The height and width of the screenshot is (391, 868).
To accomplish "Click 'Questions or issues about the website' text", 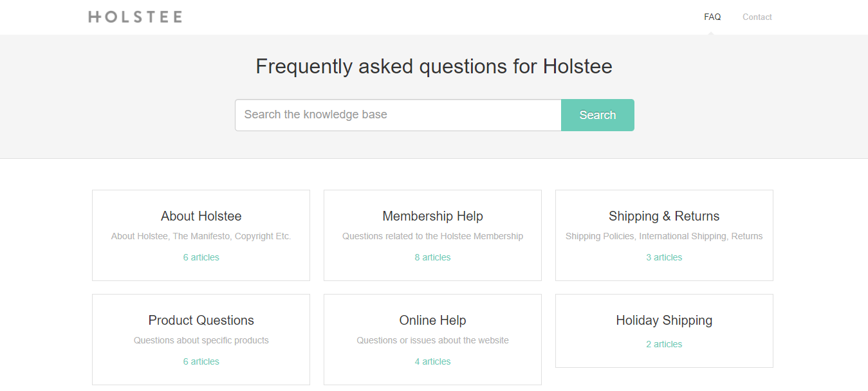I will [432, 340].
